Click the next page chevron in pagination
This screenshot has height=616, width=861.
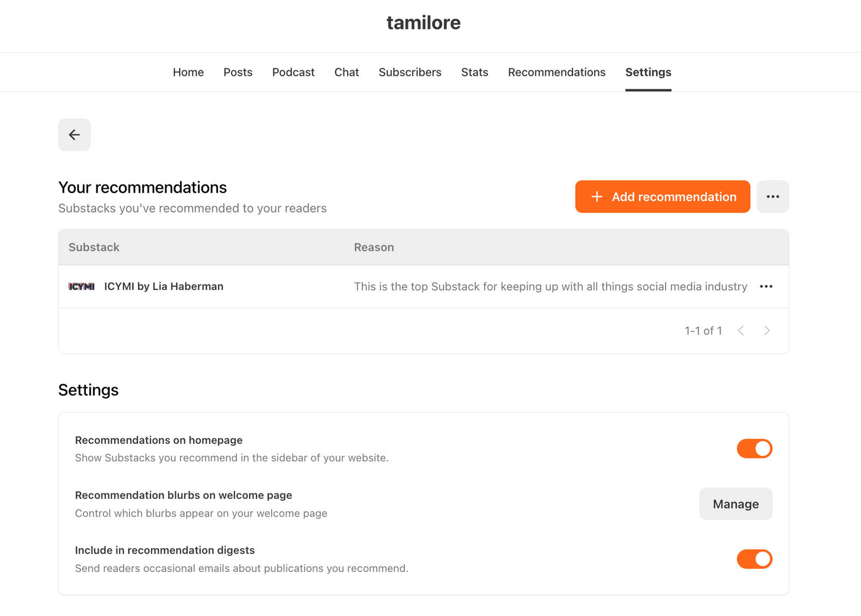767,330
